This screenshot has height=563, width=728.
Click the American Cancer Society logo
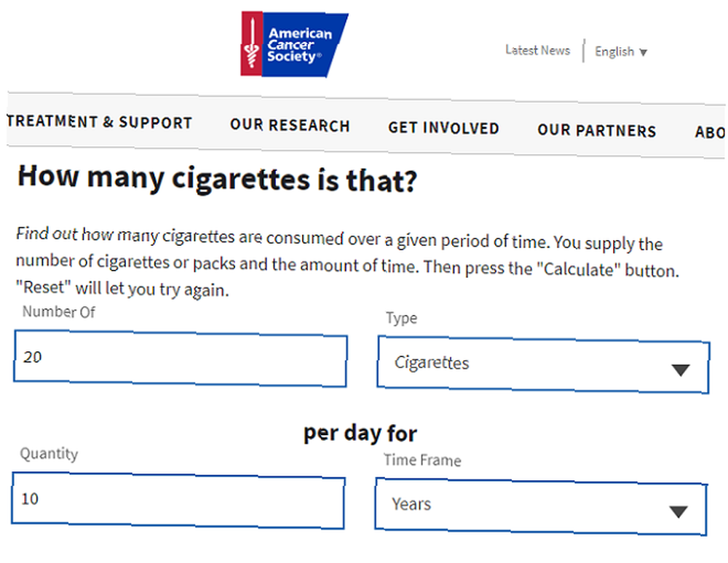pos(294,44)
